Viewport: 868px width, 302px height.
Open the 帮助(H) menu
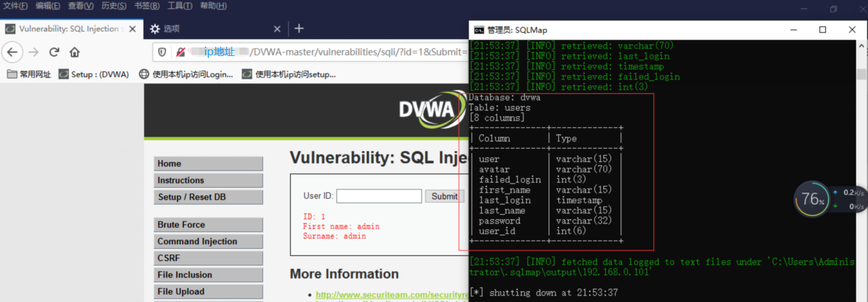tap(213, 6)
